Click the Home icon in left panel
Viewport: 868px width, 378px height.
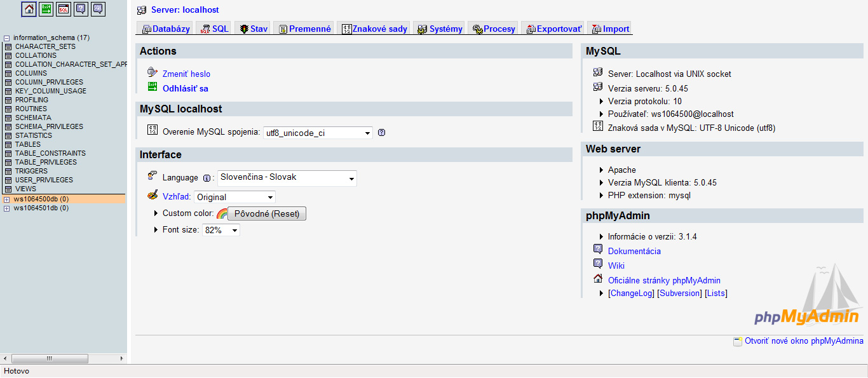29,9
